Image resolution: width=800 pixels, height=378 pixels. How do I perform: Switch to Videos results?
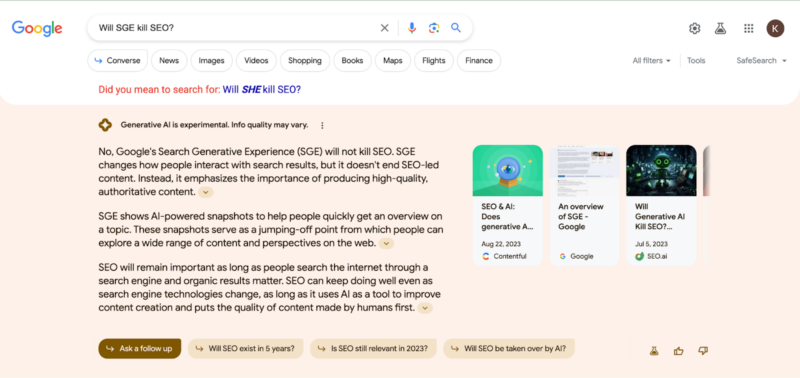coord(256,61)
